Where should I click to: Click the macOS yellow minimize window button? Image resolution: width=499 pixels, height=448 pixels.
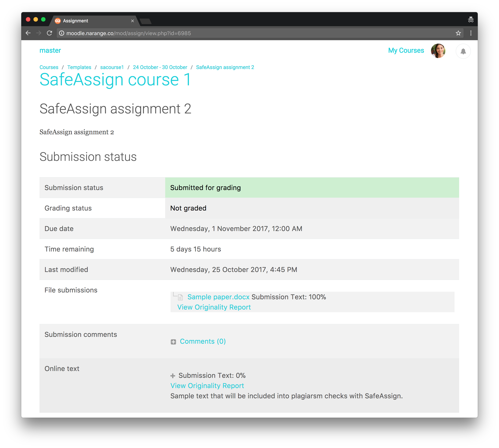tap(36, 20)
